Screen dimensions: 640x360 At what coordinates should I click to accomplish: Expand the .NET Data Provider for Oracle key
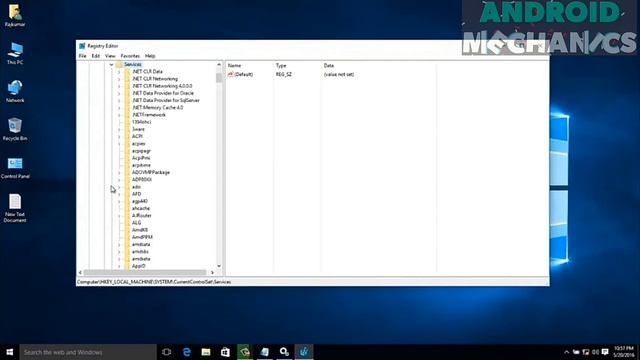click(x=119, y=93)
